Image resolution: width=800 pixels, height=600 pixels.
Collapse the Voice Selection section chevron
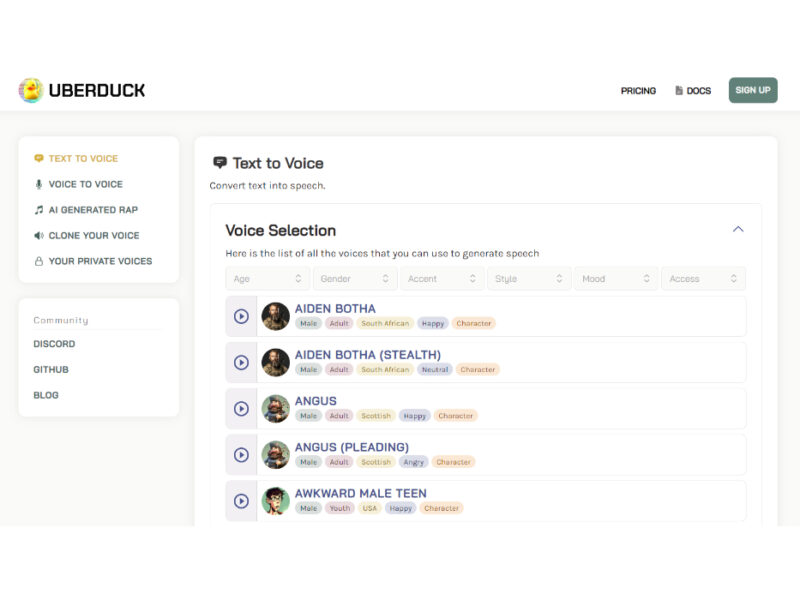pyautogui.click(x=738, y=229)
